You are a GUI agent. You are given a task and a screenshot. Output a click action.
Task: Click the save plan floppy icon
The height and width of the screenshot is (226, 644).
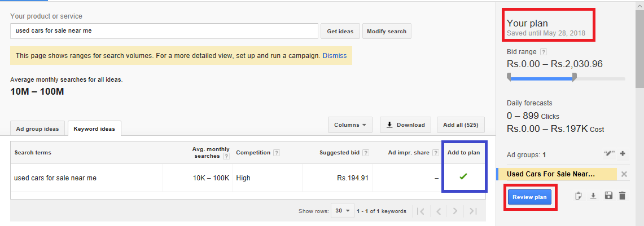pyautogui.click(x=608, y=196)
